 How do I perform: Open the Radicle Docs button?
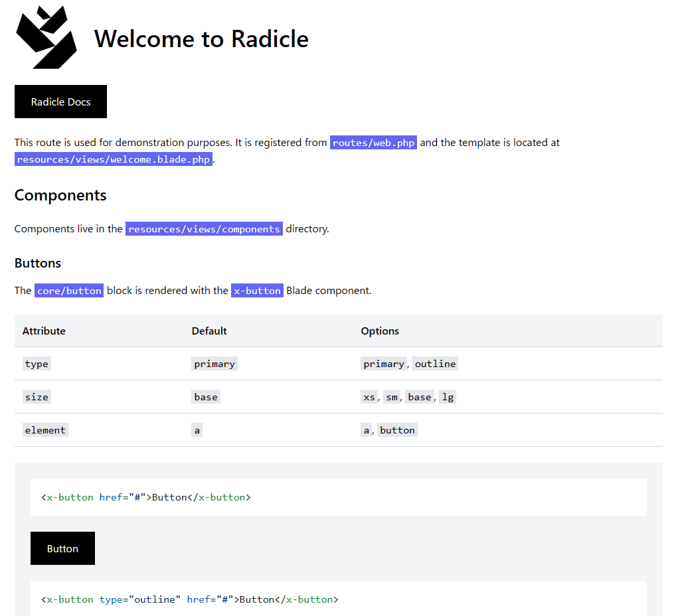pos(61,102)
